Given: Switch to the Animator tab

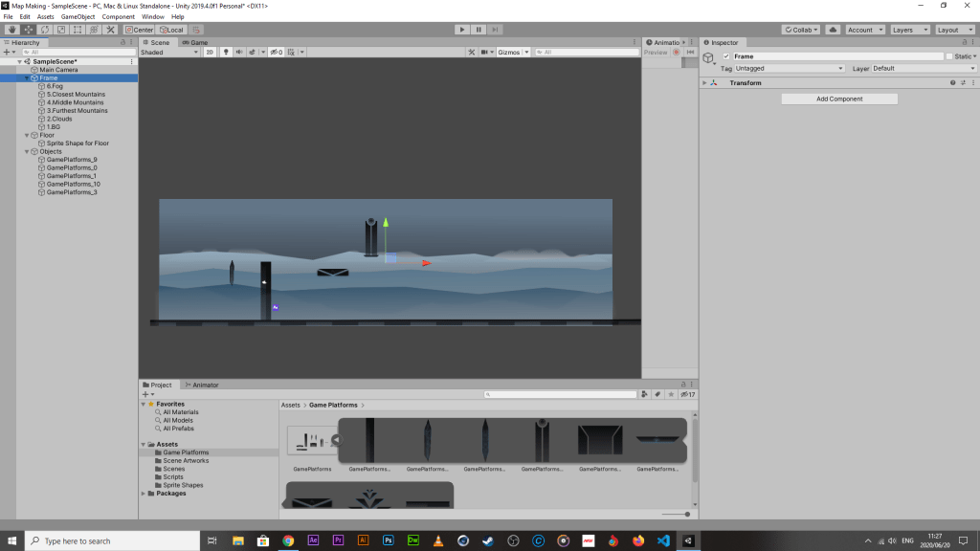Looking at the screenshot, I should (204, 385).
